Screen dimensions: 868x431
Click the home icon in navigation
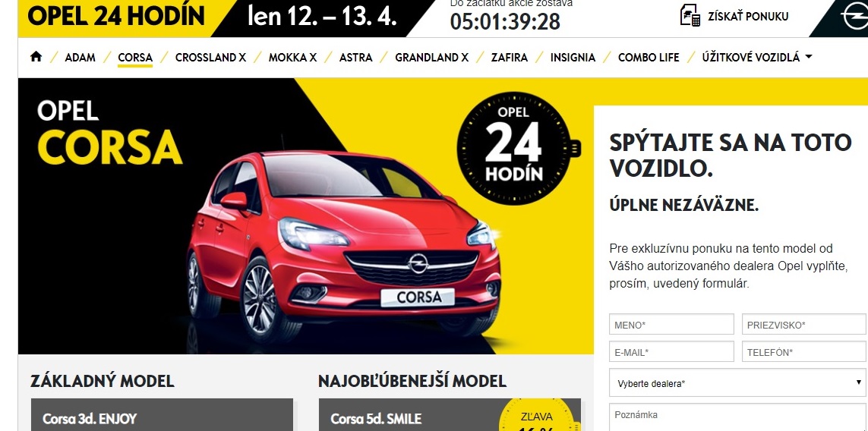pos(36,56)
